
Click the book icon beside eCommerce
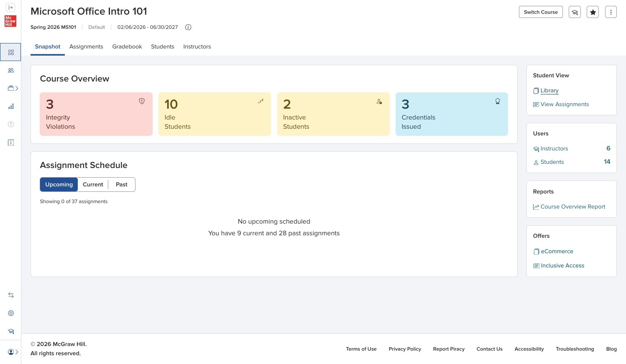click(x=537, y=252)
